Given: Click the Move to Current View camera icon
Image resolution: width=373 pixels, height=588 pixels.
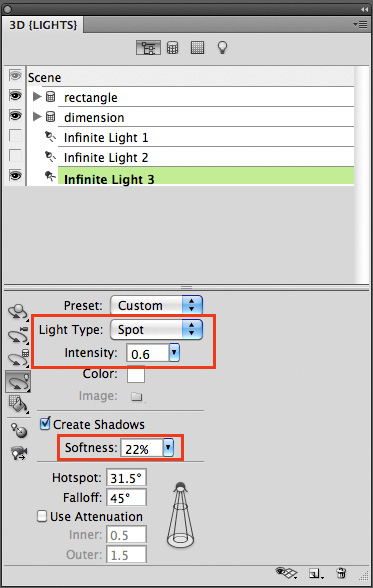Looking at the screenshot, I should (19, 453).
